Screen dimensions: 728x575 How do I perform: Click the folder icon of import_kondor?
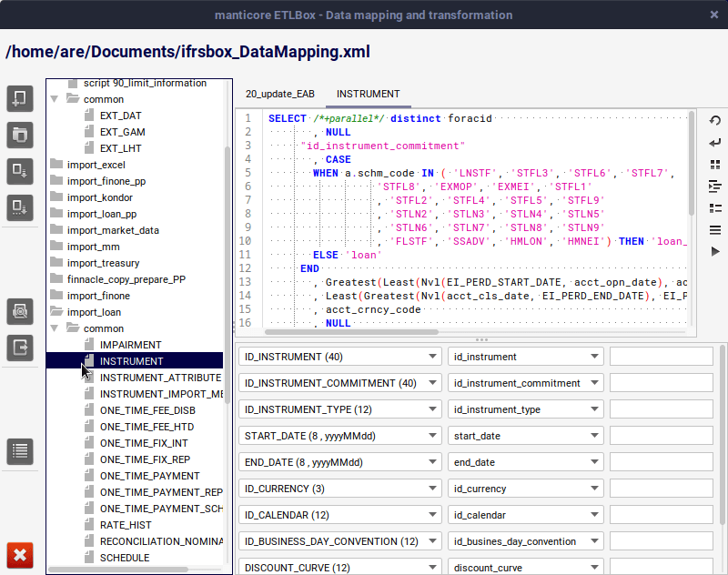point(56,197)
